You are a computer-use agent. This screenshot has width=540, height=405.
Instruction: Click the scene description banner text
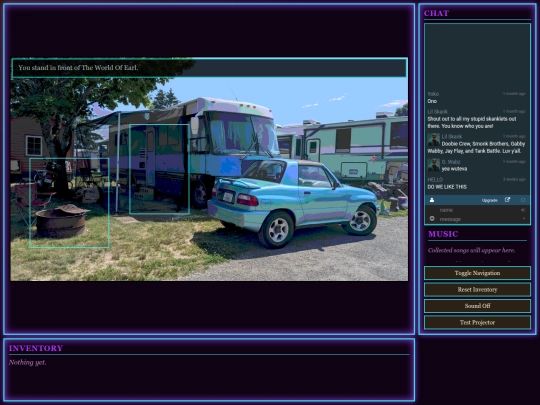pyautogui.click(x=78, y=68)
